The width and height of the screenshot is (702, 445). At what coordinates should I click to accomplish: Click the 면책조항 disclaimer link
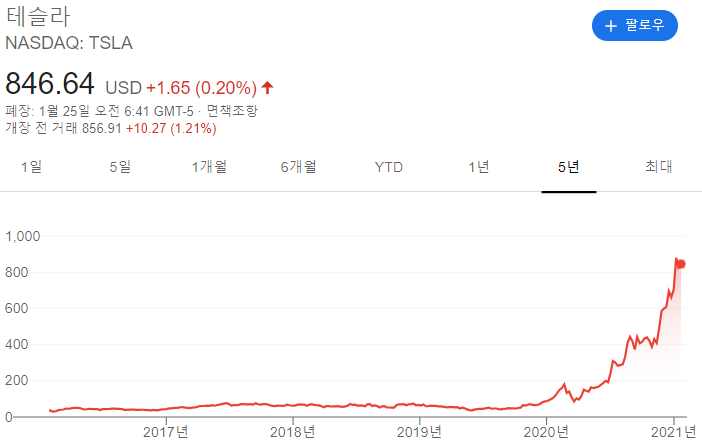[232, 111]
